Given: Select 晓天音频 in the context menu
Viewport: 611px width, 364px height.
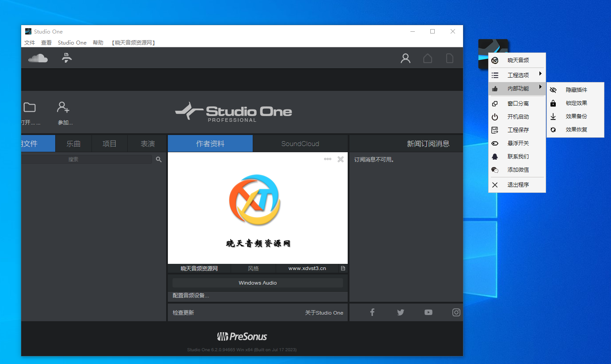Looking at the screenshot, I should (517, 60).
